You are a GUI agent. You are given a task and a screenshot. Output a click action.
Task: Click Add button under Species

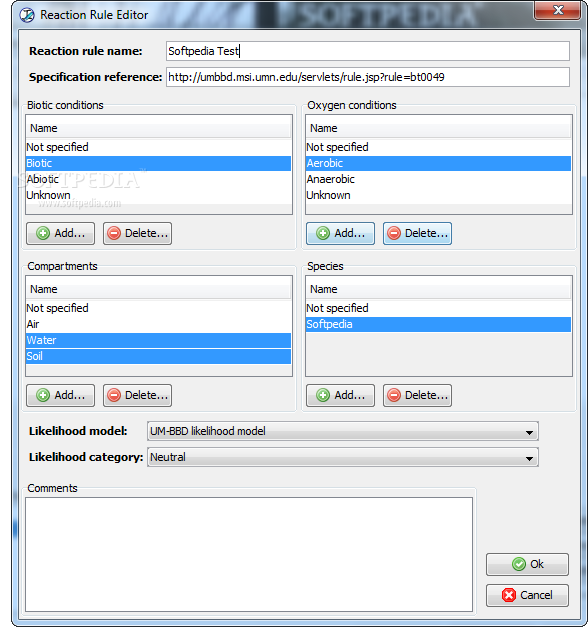(340, 395)
